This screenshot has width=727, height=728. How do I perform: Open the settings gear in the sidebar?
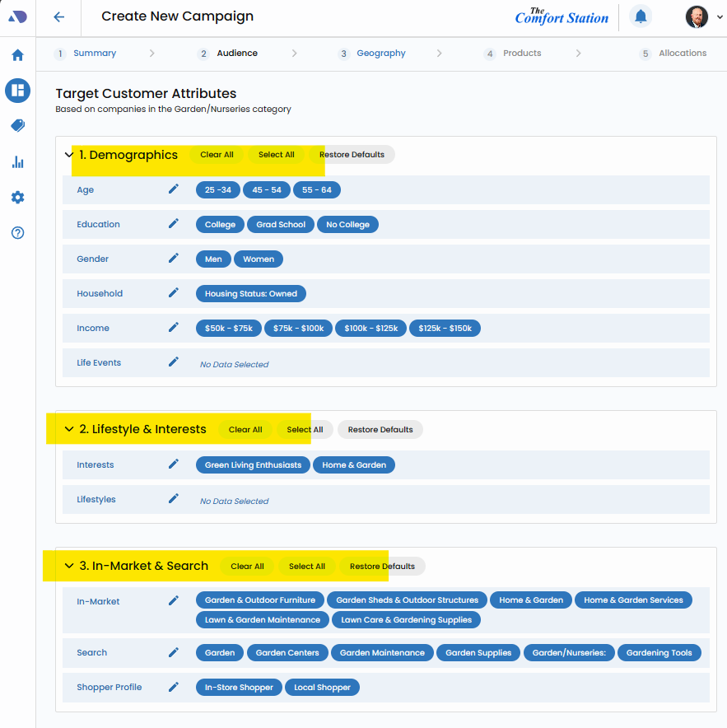coord(17,198)
